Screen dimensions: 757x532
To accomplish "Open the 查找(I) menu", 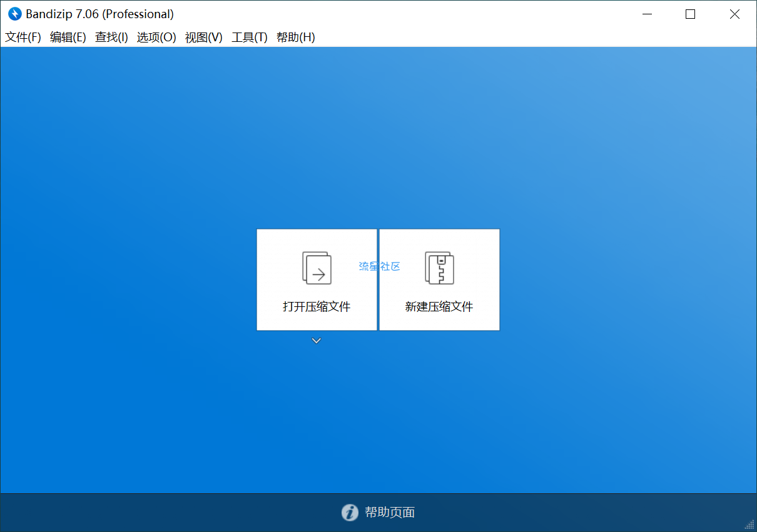I will (x=111, y=38).
